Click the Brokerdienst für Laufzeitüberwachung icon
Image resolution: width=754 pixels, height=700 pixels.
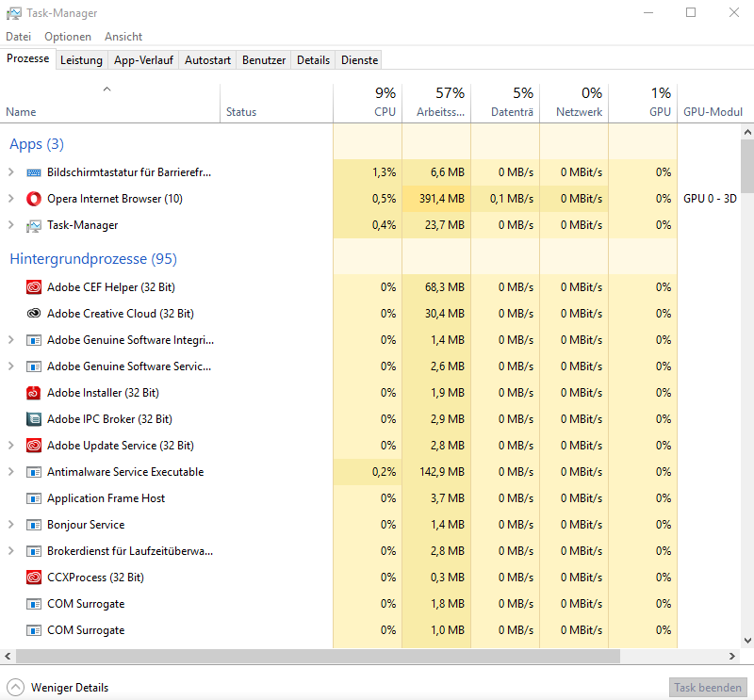(34, 551)
